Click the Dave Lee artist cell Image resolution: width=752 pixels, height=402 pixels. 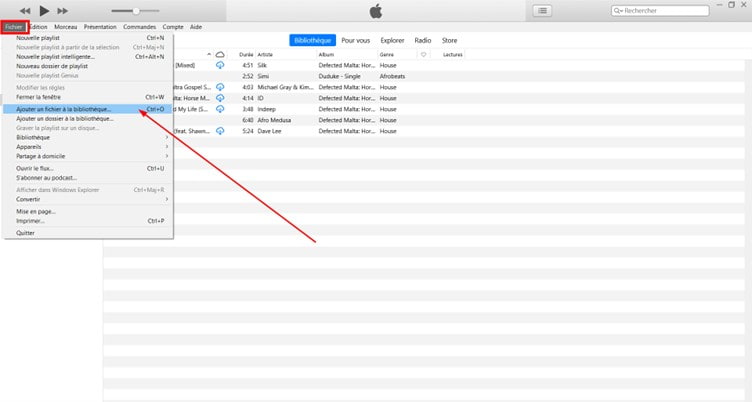point(270,131)
